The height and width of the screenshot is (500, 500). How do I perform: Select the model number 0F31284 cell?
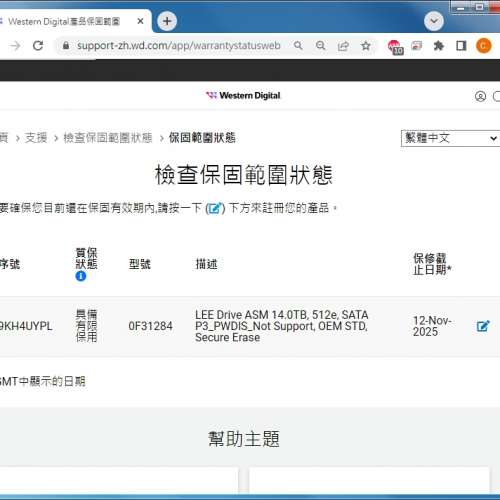(150, 326)
